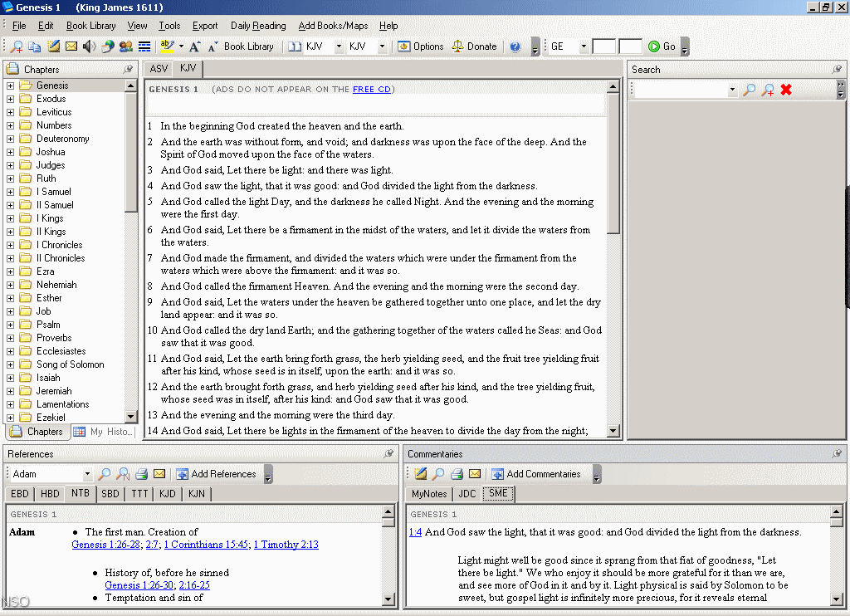The image size is (850, 616).
Task: Pin the Chapters panel
Action: point(128,70)
